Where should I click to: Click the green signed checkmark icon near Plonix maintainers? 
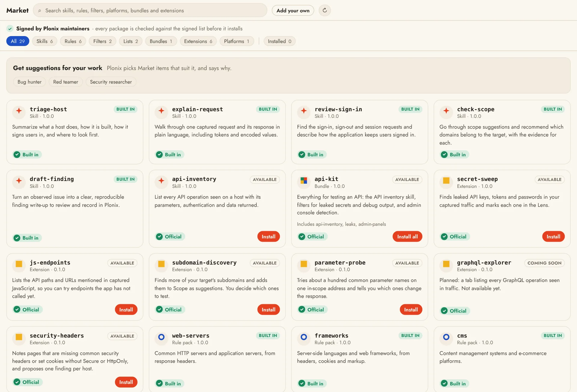coord(10,29)
